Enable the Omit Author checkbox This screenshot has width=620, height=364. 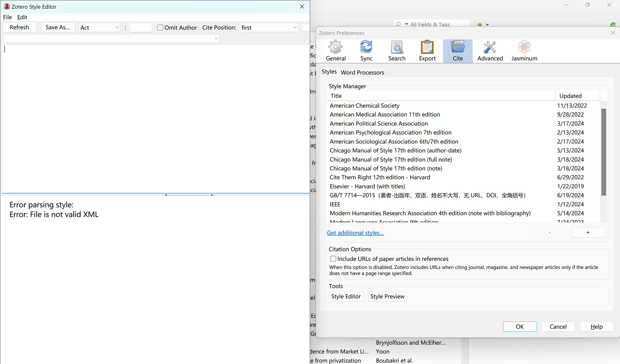click(x=160, y=27)
